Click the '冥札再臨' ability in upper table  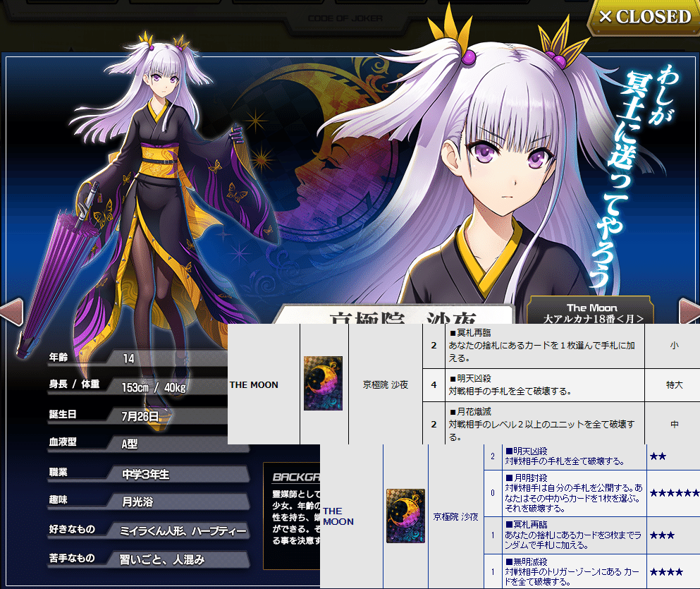(545, 346)
